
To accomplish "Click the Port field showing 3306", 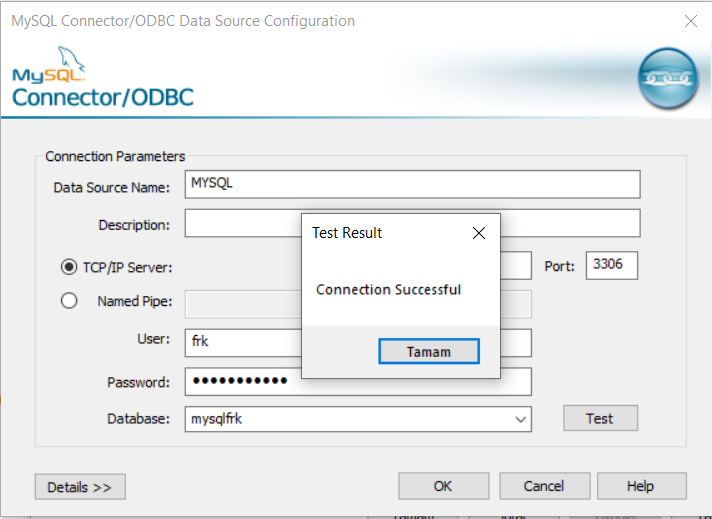I will 612,265.
